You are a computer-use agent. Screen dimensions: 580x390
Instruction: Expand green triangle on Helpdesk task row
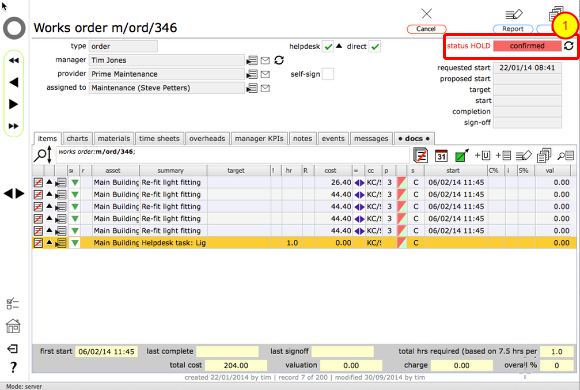[x=75, y=243]
